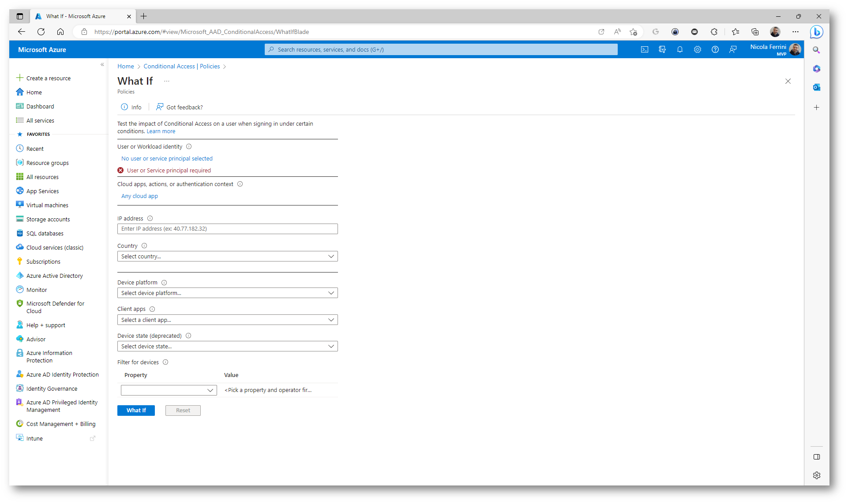
Task: Open a new browser tab
Action: (x=144, y=16)
